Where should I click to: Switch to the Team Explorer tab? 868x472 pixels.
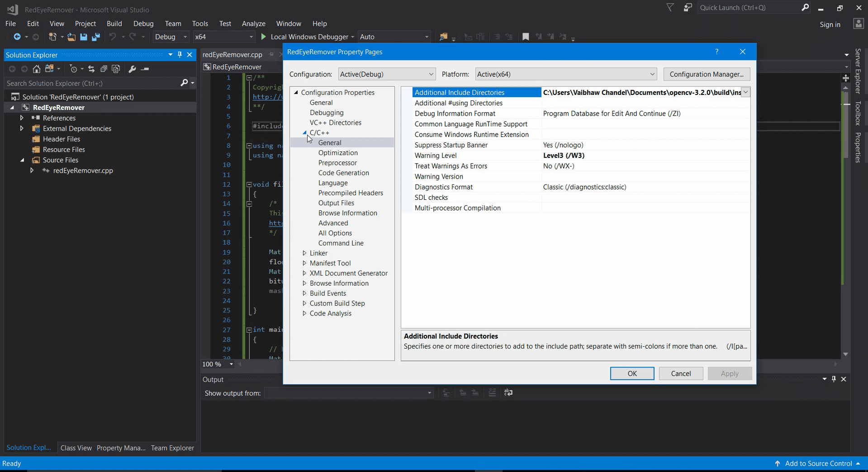tap(172, 448)
